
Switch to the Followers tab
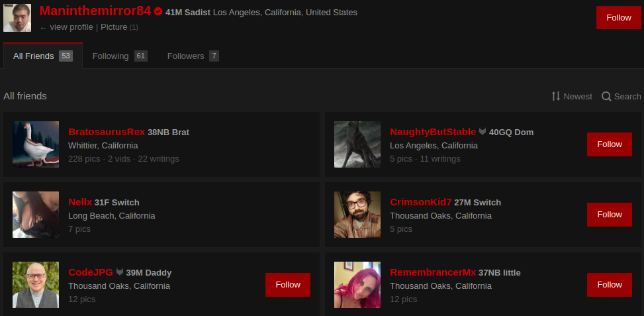point(193,56)
